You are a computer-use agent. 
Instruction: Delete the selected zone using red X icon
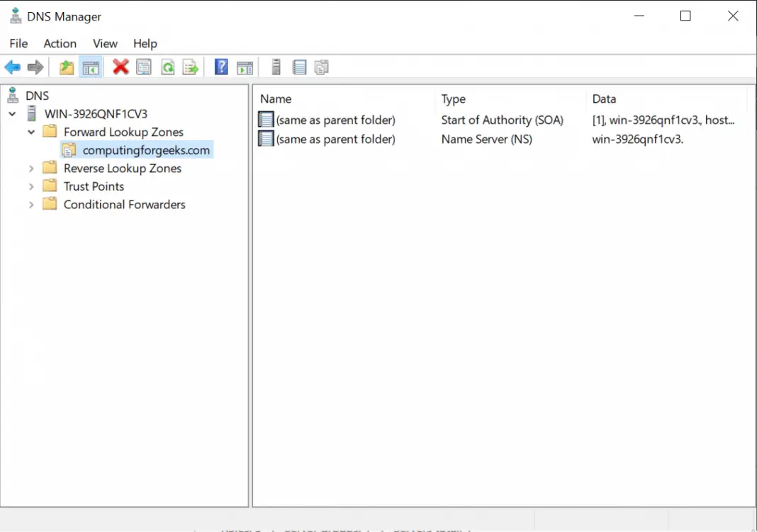(x=120, y=67)
